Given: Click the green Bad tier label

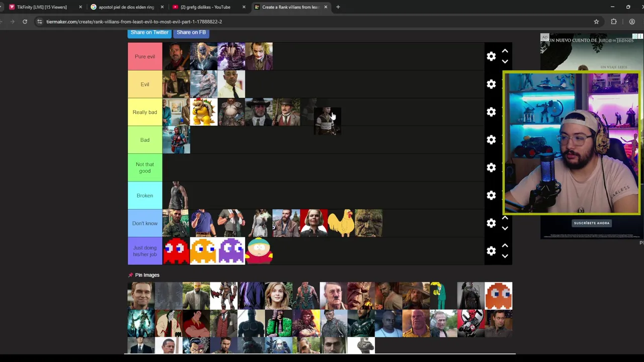Looking at the screenshot, I should coord(145,140).
